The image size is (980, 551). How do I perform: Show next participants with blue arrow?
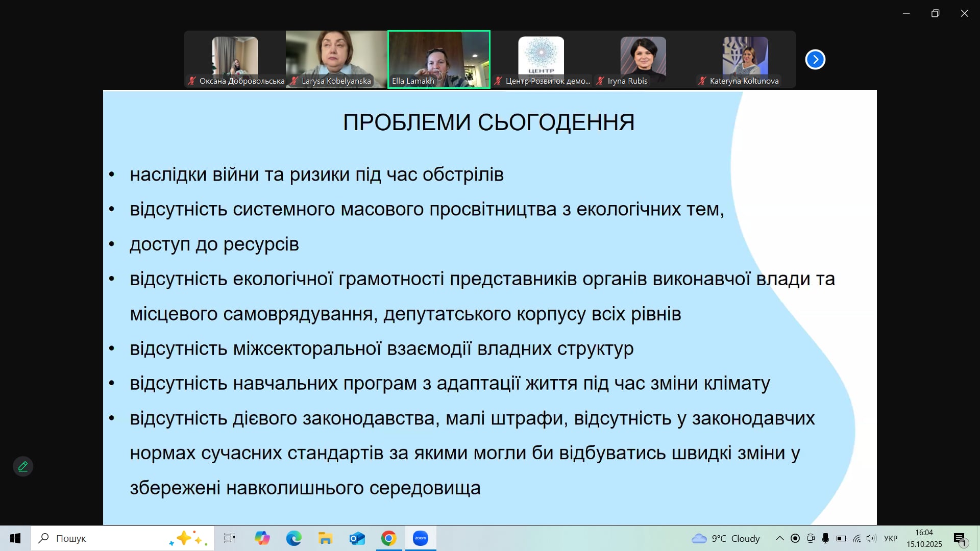click(x=815, y=60)
